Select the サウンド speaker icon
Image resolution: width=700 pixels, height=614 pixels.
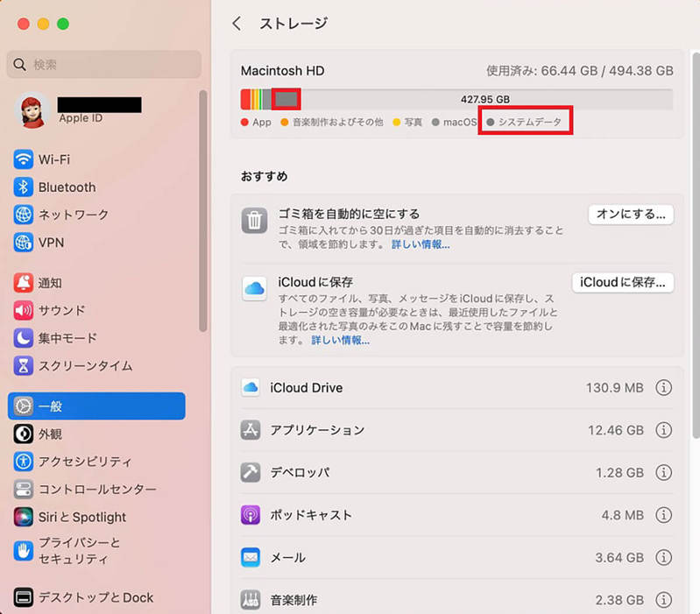click(x=23, y=311)
